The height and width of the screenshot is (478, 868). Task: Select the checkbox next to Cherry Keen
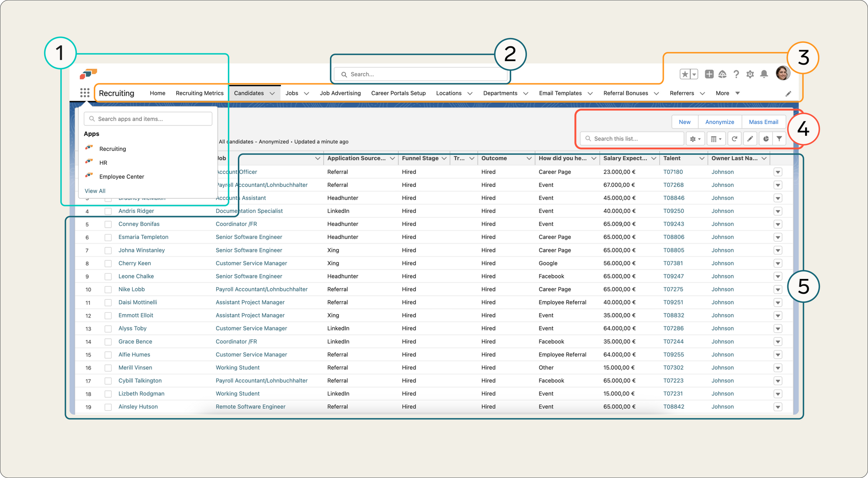click(108, 263)
